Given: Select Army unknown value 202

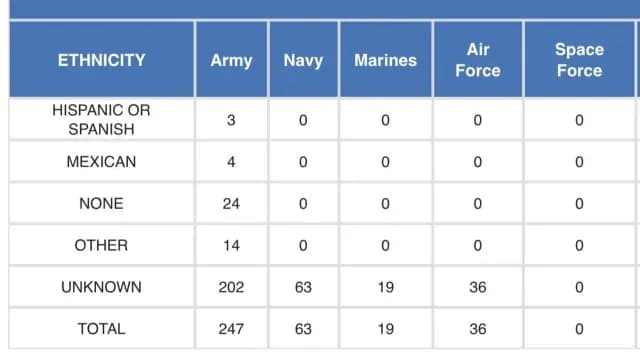Looking at the screenshot, I should [x=231, y=287].
